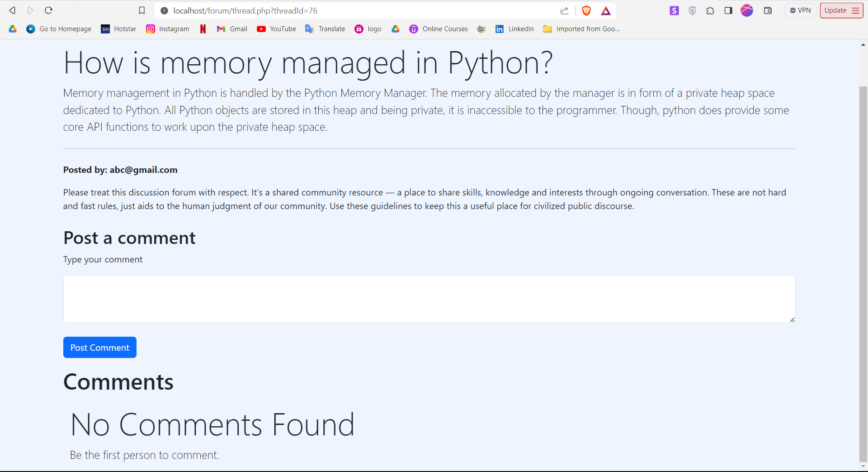Open the Imported from Google bookmarks folder
868x472 pixels.
[582, 29]
